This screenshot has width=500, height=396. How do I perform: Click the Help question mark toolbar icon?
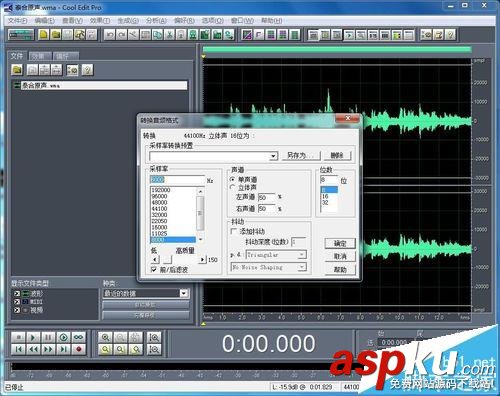(450, 35)
